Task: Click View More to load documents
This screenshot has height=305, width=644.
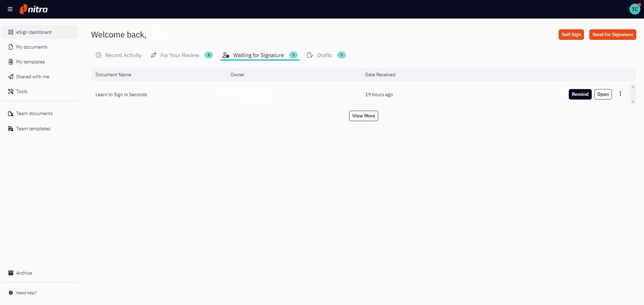Action: (x=363, y=116)
